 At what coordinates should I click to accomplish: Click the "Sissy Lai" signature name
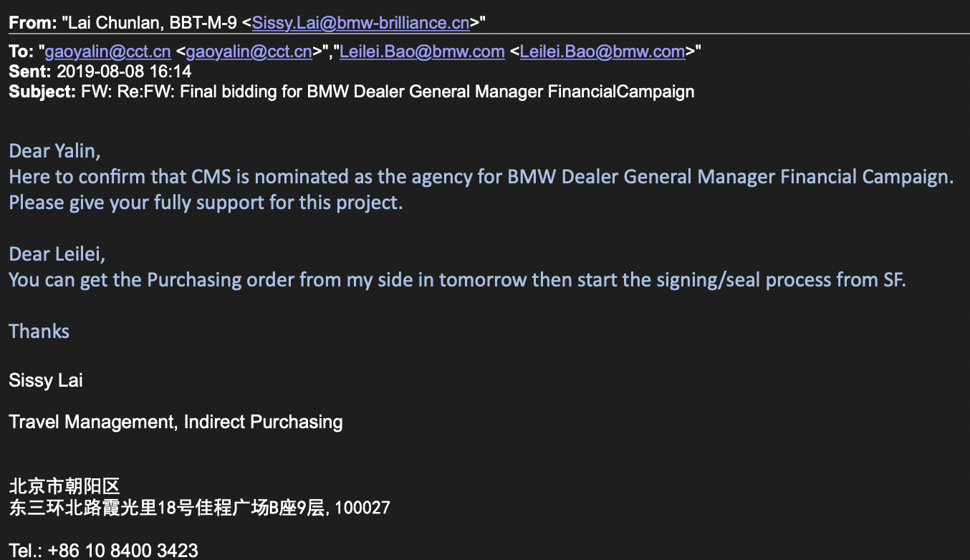(x=46, y=380)
